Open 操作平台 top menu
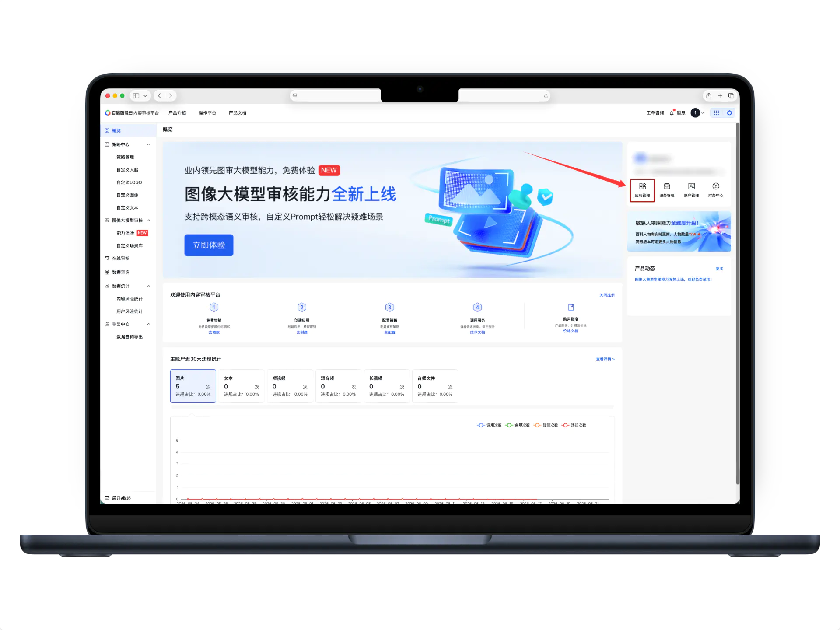This screenshot has height=630, width=840. (x=207, y=113)
